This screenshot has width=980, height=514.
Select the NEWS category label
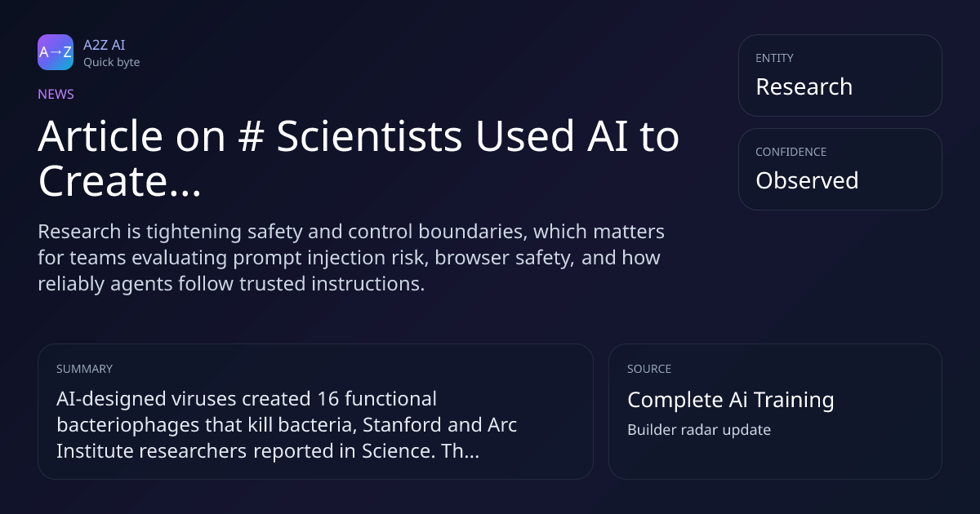pos(56,94)
